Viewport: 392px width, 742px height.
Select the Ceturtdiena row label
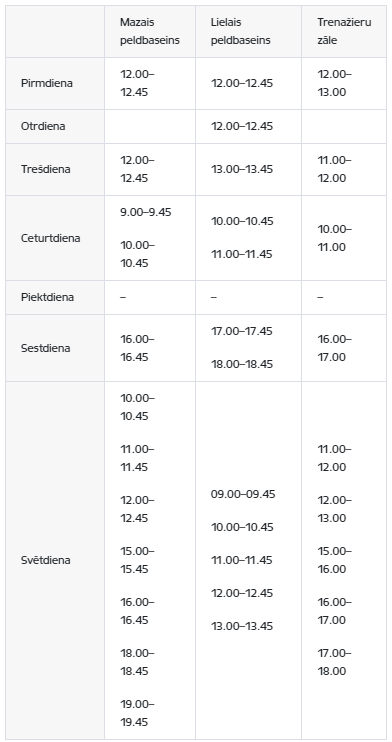pyautogui.click(x=51, y=238)
